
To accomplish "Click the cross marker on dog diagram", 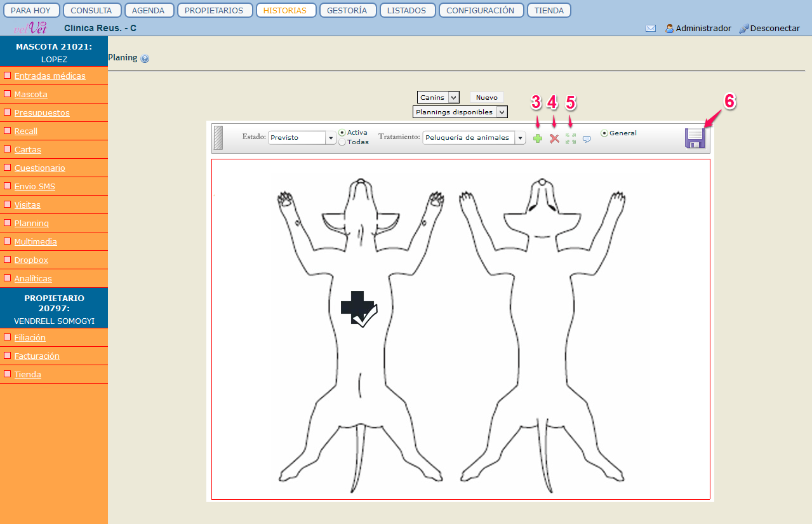I will 359,309.
